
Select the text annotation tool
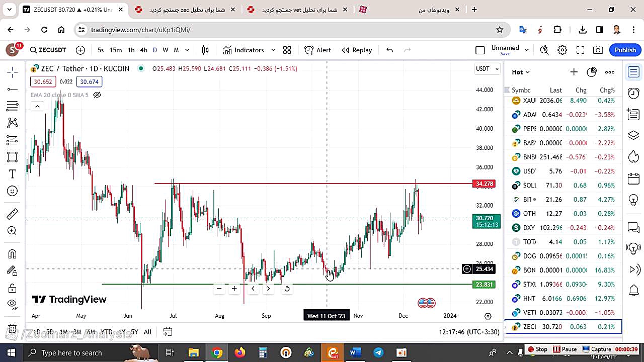click(13, 174)
